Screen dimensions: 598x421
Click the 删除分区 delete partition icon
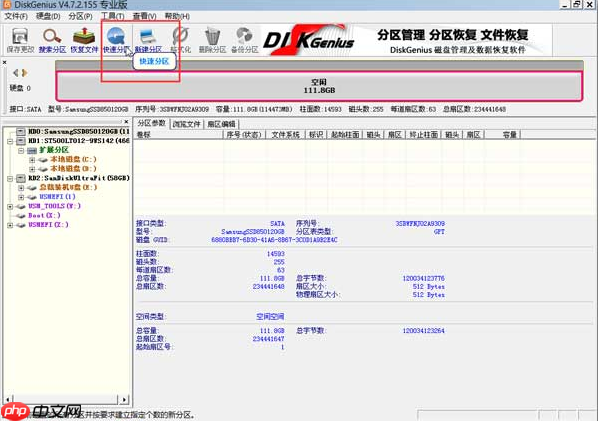(212, 40)
